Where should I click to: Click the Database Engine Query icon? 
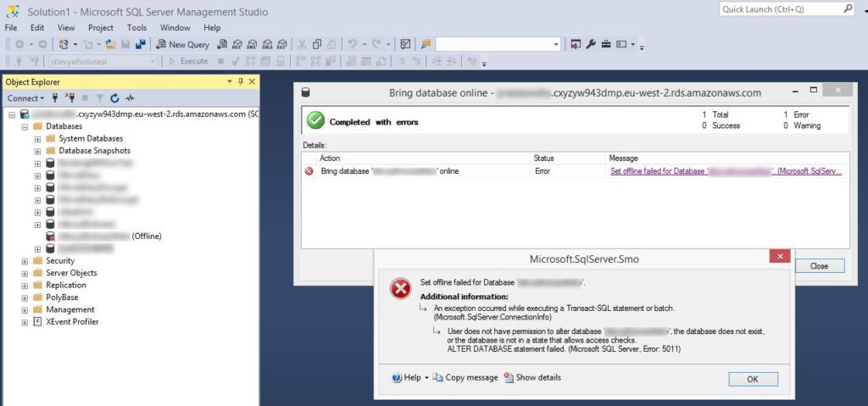click(x=222, y=44)
